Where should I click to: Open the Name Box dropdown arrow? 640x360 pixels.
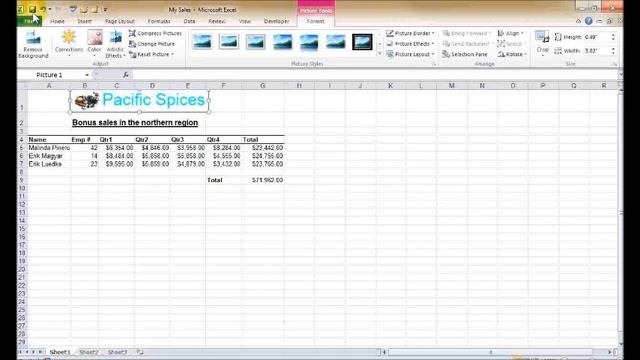click(x=87, y=75)
